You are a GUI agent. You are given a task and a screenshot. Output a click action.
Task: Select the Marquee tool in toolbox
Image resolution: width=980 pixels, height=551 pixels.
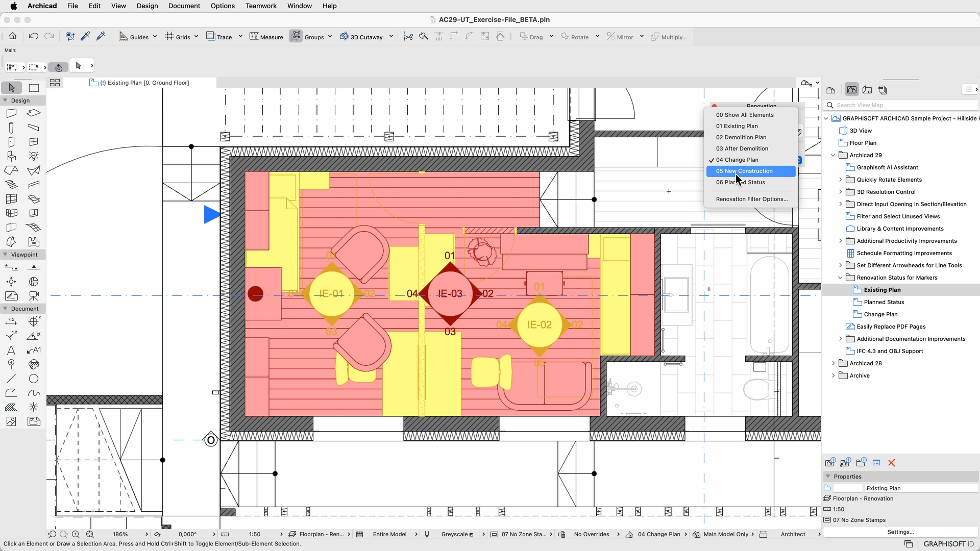tap(34, 88)
